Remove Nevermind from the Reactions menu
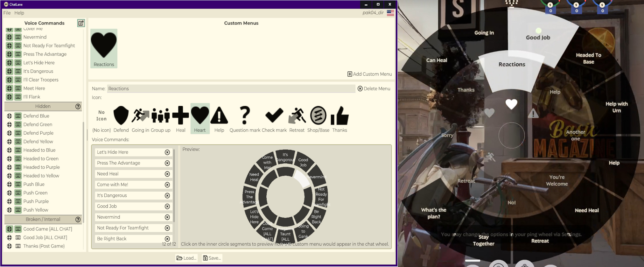Viewport: 644px width, 267px height. pos(167,217)
